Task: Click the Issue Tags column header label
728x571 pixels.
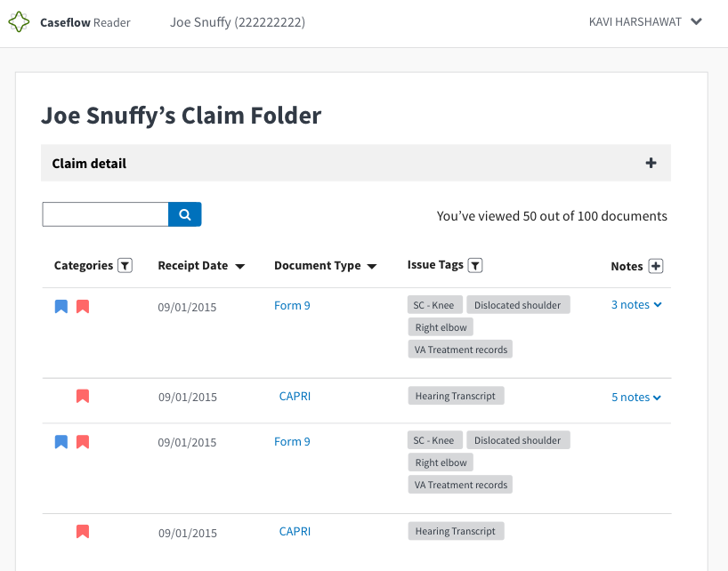Action: (435, 265)
